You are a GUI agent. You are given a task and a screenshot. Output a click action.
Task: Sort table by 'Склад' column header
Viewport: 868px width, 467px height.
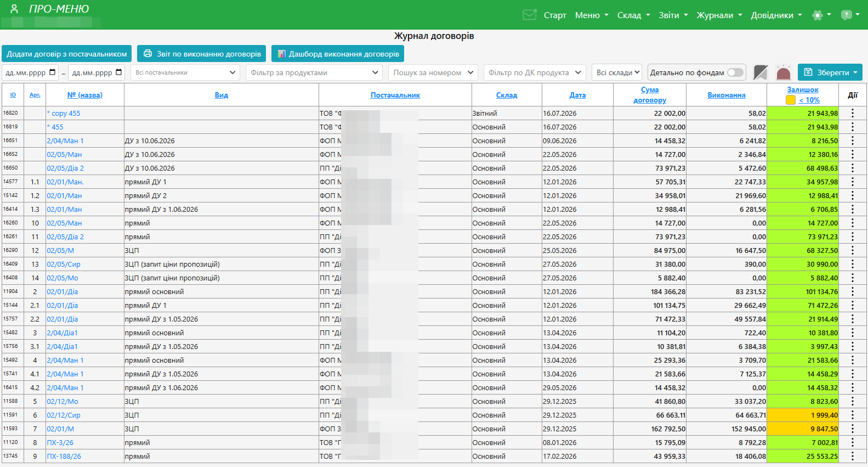507,95
